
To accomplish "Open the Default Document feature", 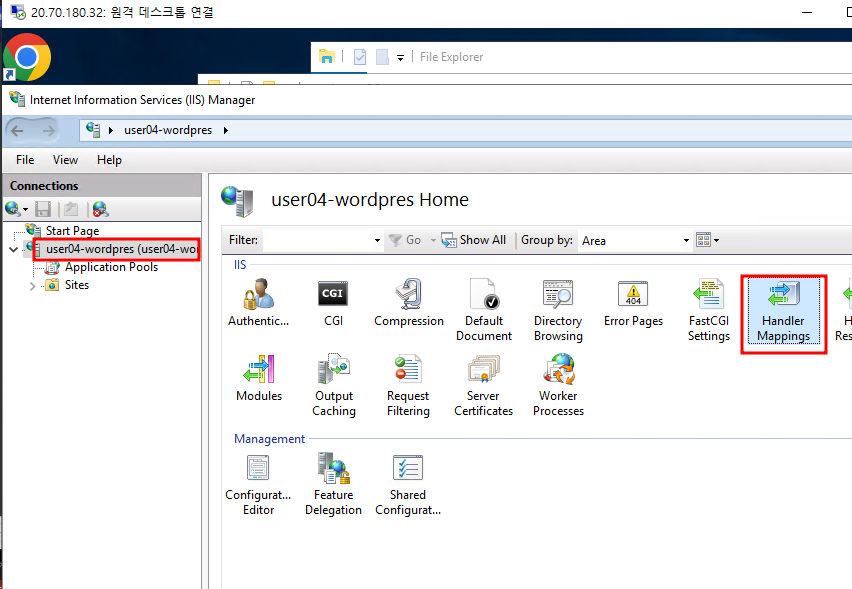I will [x=484, y=310].
